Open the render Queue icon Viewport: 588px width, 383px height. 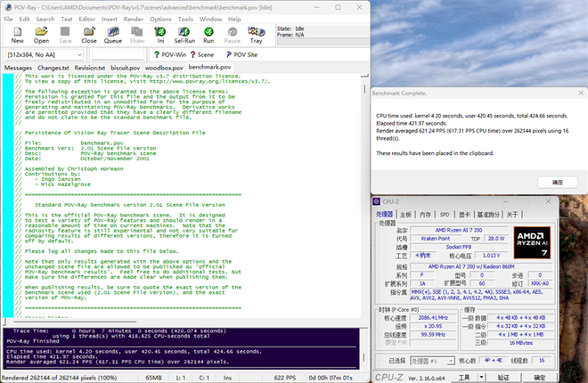pos(113,35)
